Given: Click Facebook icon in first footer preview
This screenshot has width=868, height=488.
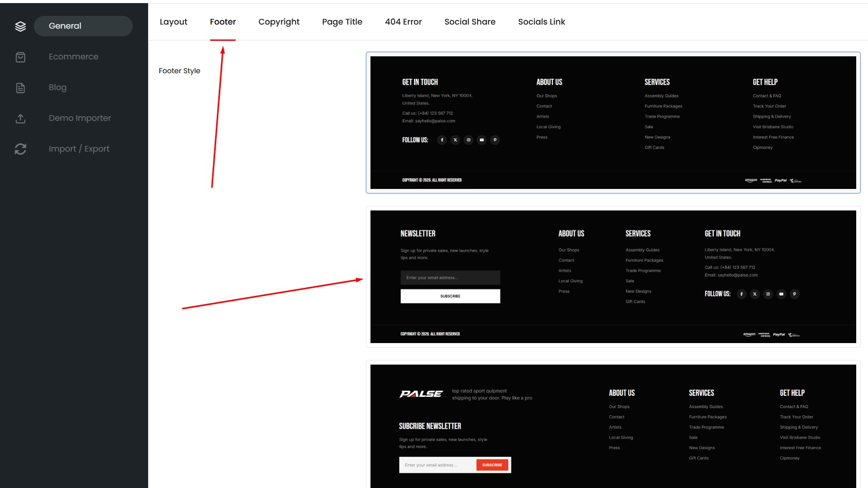Looking at the screenshot, I should tap(442, 140).
